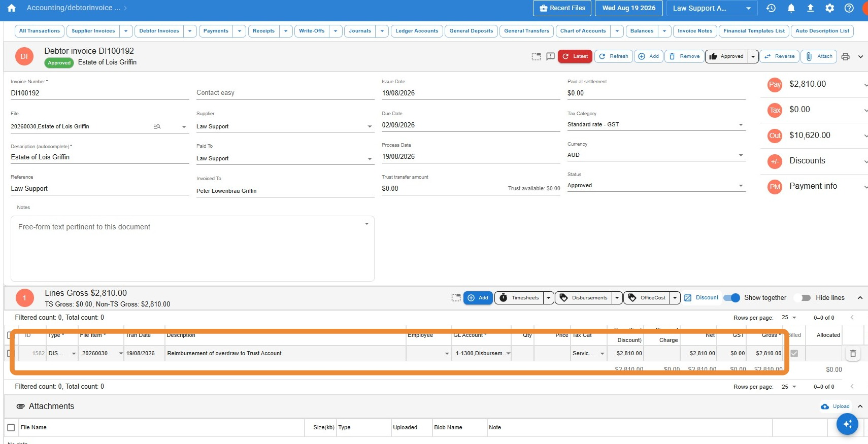Open the Law Support A... company dropdown
Viewport: 868px width, 444px height.
pos(712,8)
